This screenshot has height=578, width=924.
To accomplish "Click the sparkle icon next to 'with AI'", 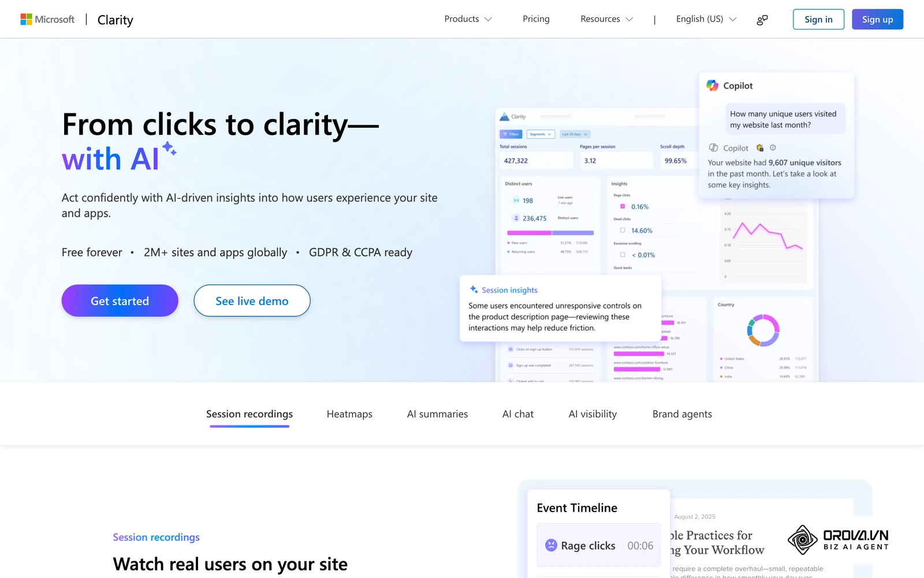I will click(x=169, y=149).
